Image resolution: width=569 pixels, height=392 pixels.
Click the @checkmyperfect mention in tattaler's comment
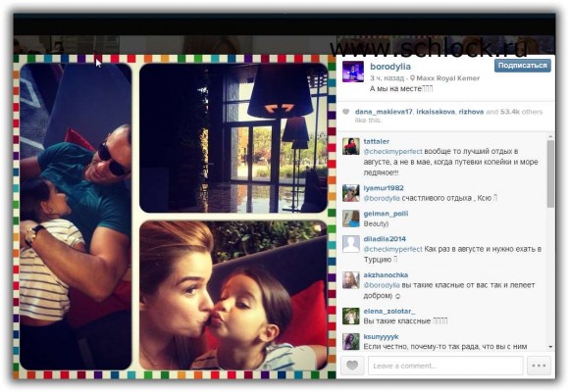(393, 152)
